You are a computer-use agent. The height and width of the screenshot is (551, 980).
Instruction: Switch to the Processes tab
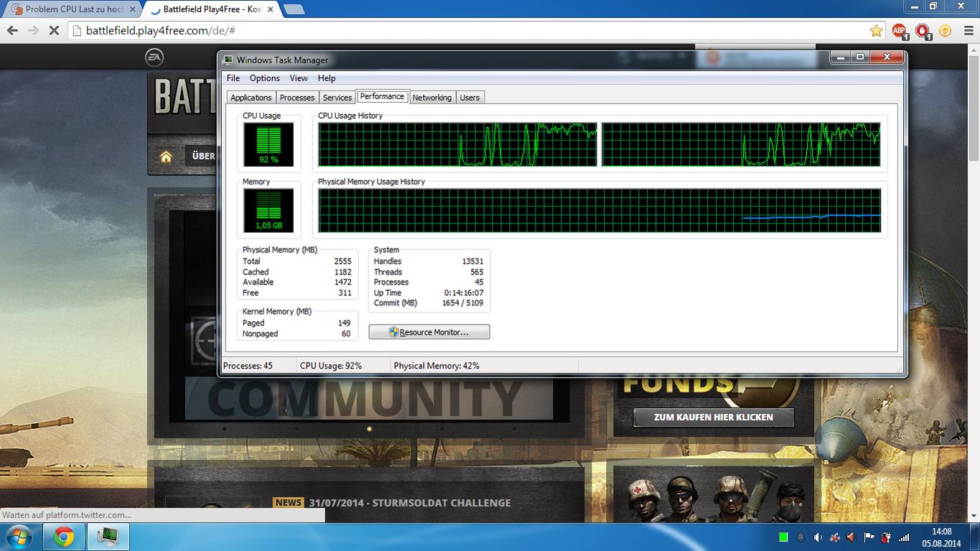tap(297, 98)
